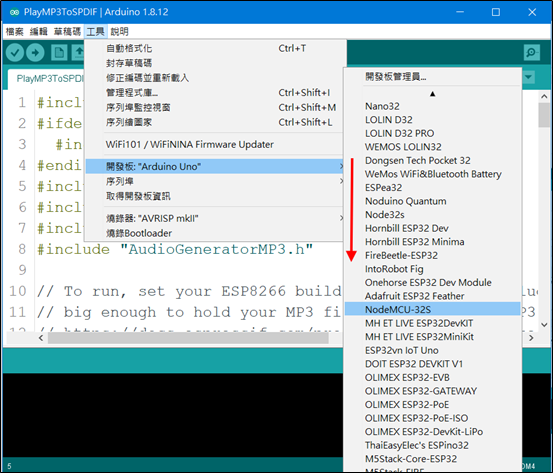This screenshot has width=553, height=473.
Task: Click code line 8 AudioGeneratorMP3.h include
Action: [x=175, y=249]
